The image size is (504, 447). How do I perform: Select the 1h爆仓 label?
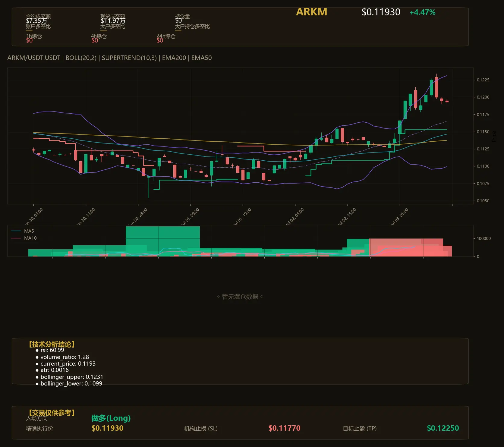click(x=34, y=36)
